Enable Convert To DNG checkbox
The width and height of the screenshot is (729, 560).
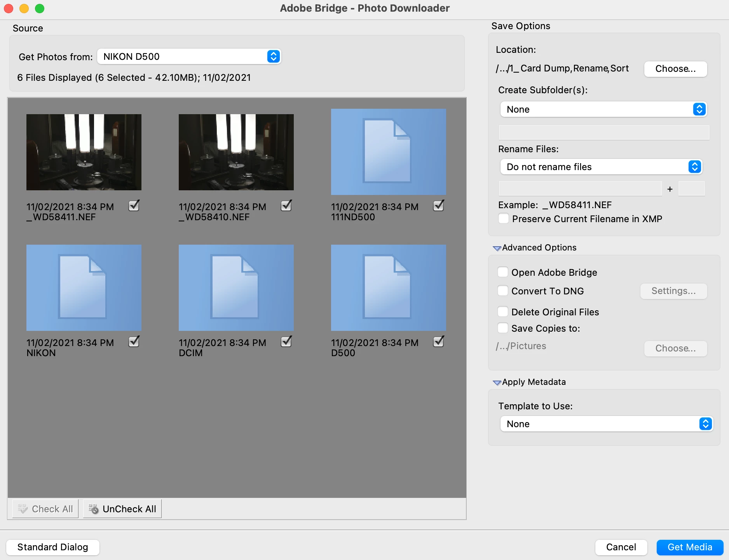[x=503, y=290]
